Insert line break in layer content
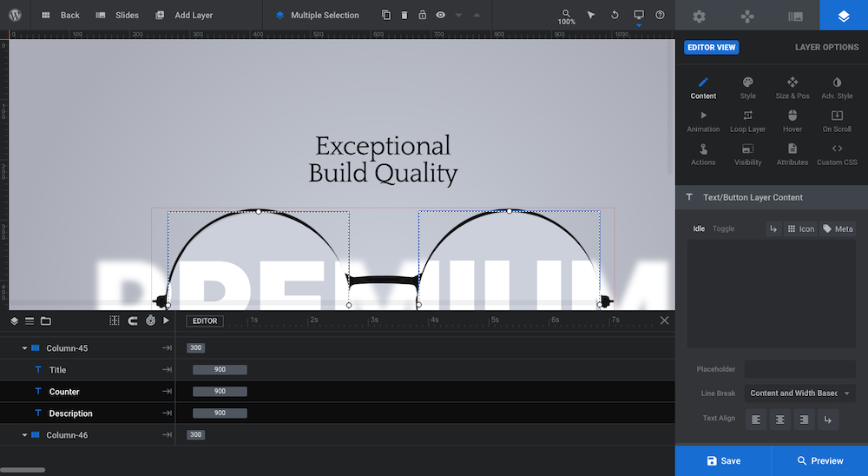Viewport: 868px width, 476px height. click(773, 228)
